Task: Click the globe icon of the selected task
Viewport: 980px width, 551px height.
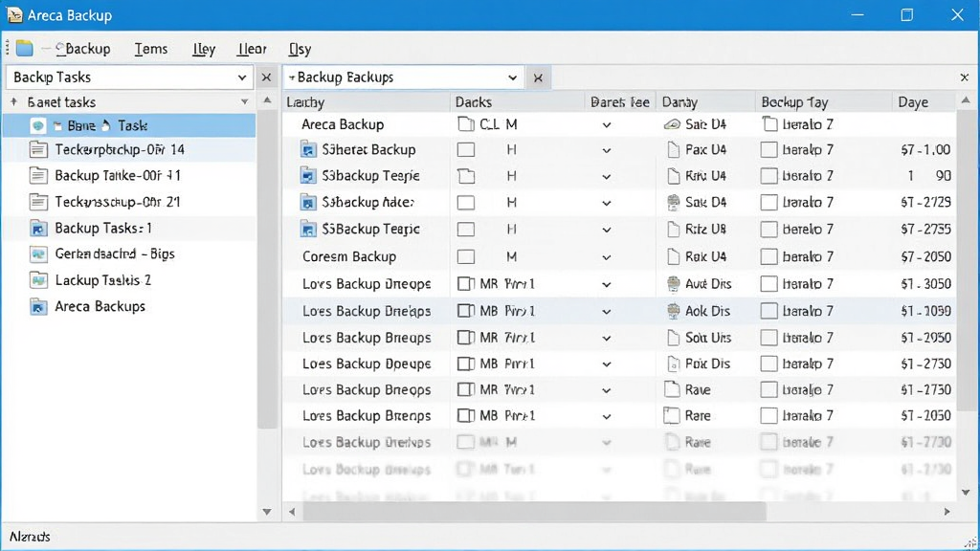Action: pos(38,126)
